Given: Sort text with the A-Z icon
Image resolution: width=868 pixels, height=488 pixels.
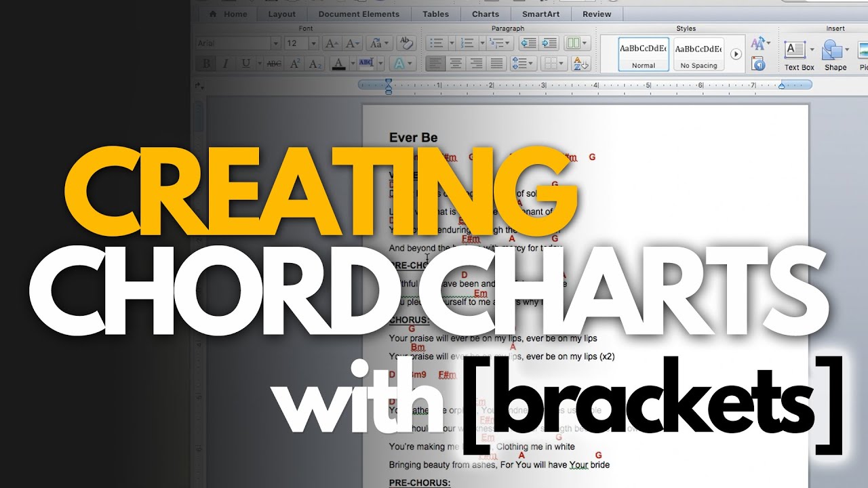Looking at the screenshot, I should point(580,64).
